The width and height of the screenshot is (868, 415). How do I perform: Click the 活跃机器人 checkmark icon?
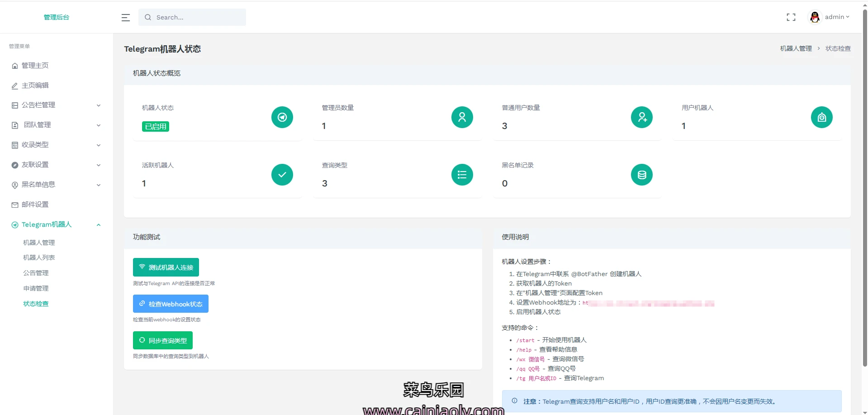[282, 175]
